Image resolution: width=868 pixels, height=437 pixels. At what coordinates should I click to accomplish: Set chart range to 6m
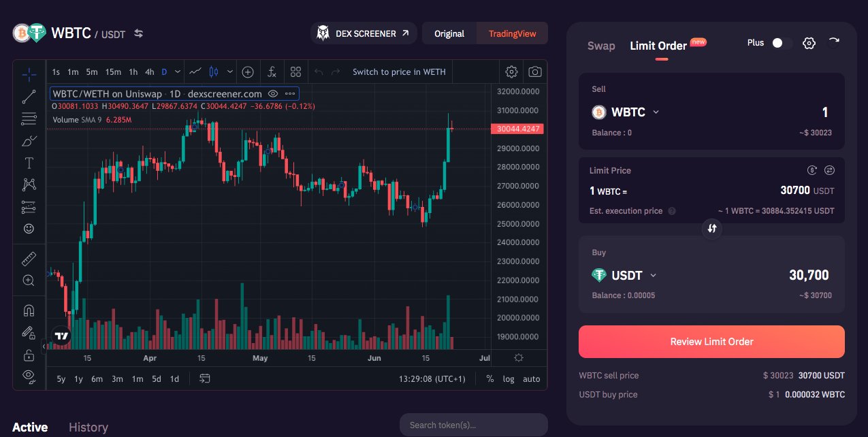tap(97, 379)
